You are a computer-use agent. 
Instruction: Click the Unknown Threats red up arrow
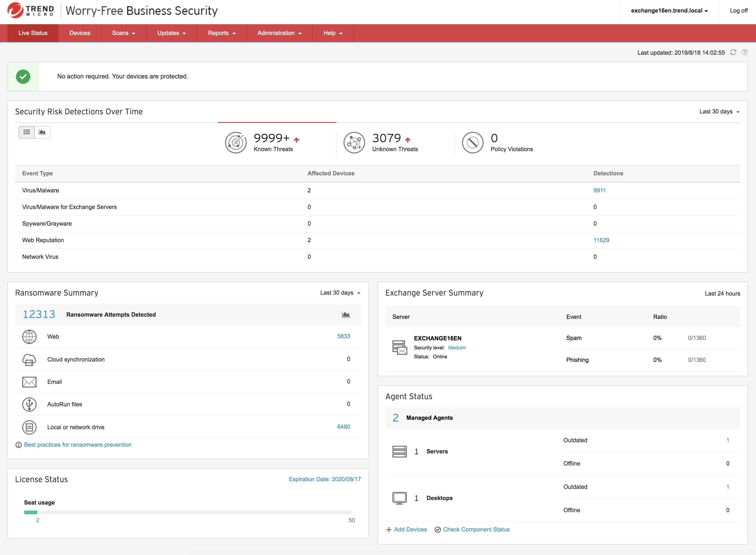tap(408, 140)
